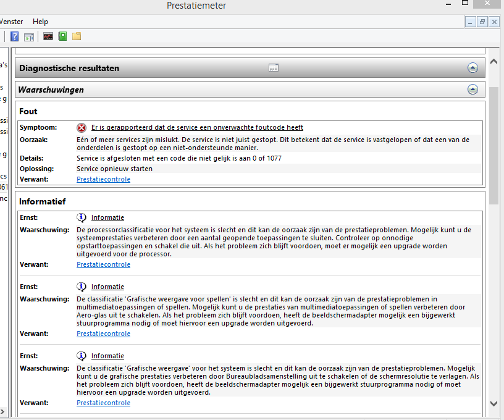Click info icon in 'Grafische weergave voor spellen' entry

pos(82,287)
